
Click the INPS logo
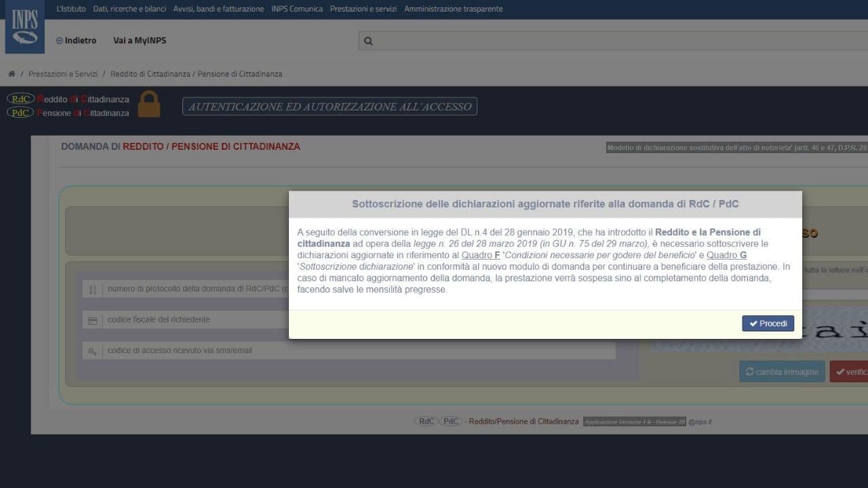click(25, 28)
